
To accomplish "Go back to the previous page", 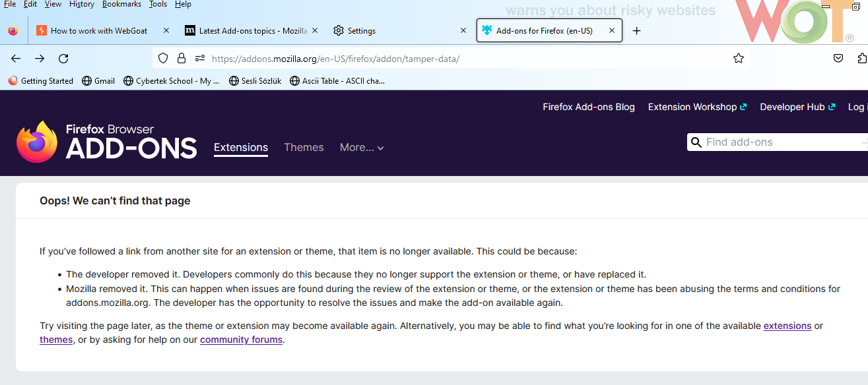I will [16, 59].
